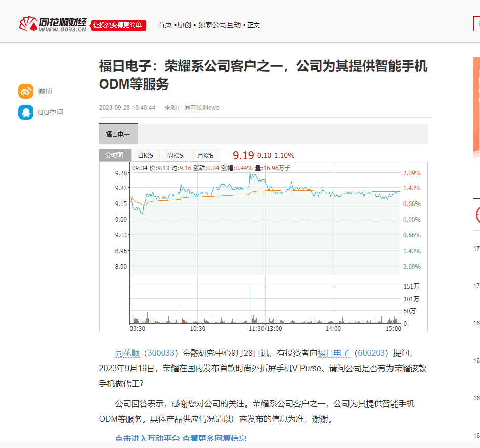480x448 pixels.
Task: Click the 10:30 time axis label
Action: click(x=198, y=329)
